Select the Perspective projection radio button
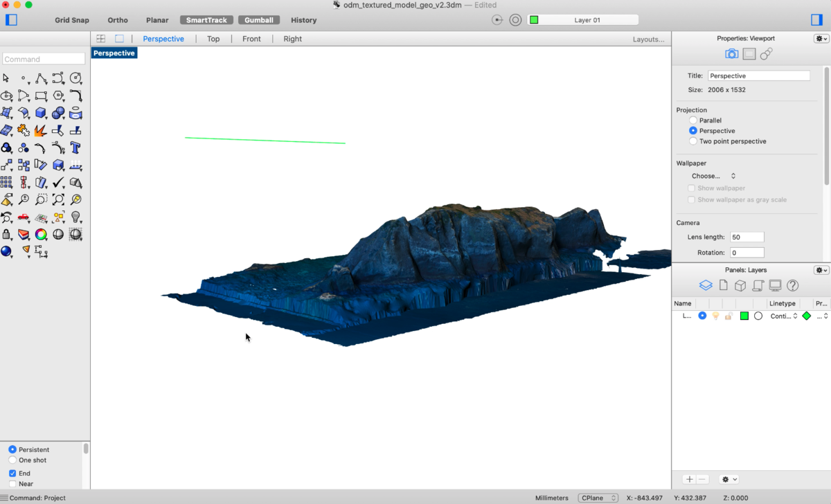 point(692,131)
